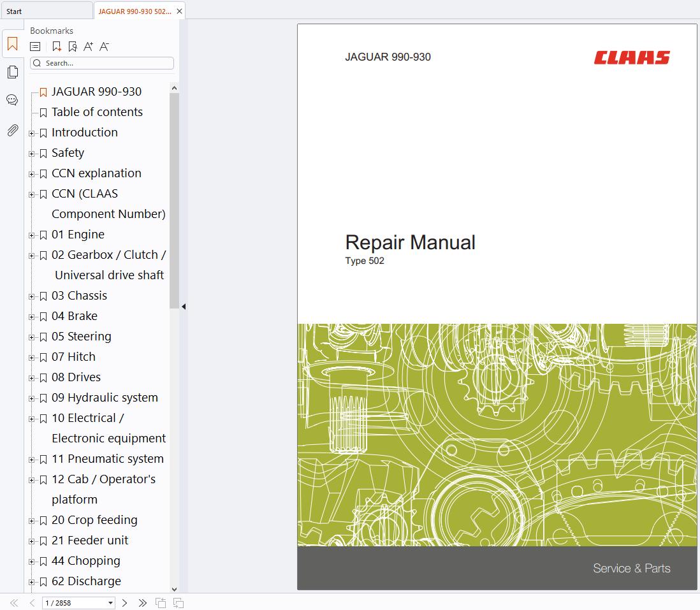
Task: Open 02 Gearbox / Clutch bookmark
Action: pyautogui.click(x=108, y=265)
